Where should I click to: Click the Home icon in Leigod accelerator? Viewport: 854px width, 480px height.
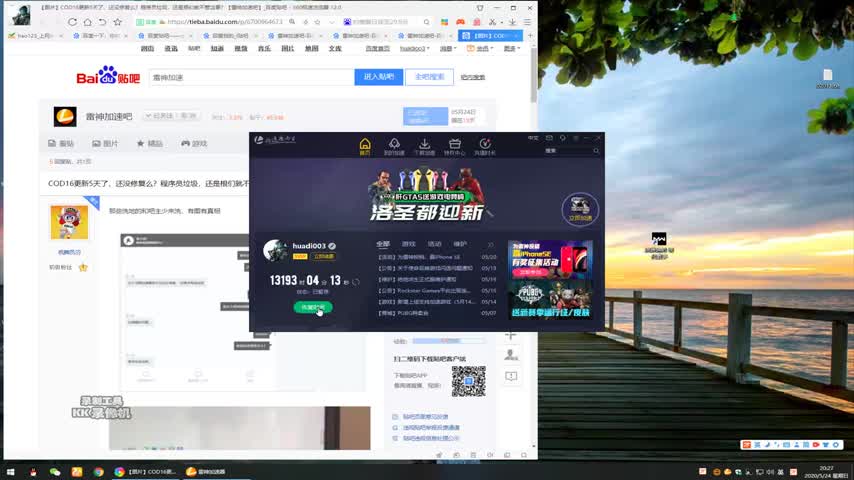[x=365, y=146]
